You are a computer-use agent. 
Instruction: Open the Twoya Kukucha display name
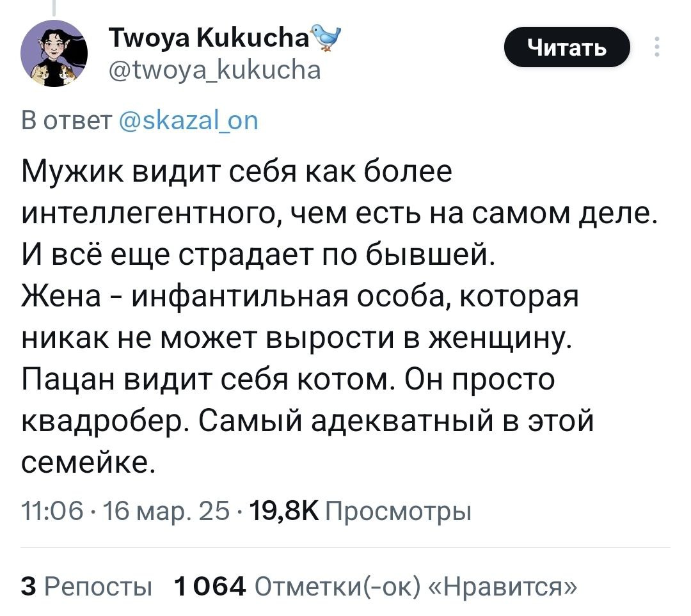(x=209, y=38)
